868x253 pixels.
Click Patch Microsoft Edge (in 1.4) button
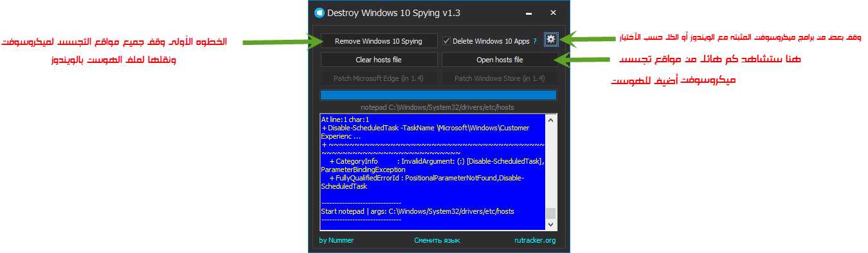(379, 78)
